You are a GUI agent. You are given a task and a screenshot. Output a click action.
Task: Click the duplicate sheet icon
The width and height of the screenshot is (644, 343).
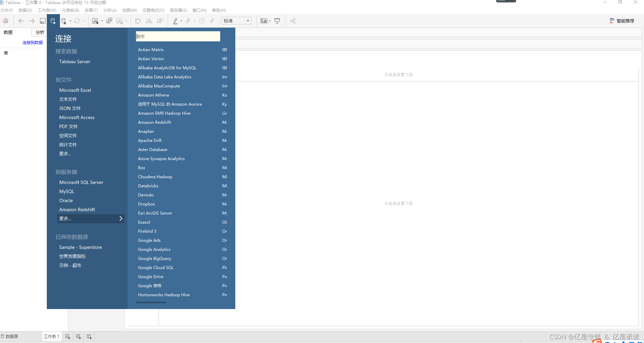[109, 21]
